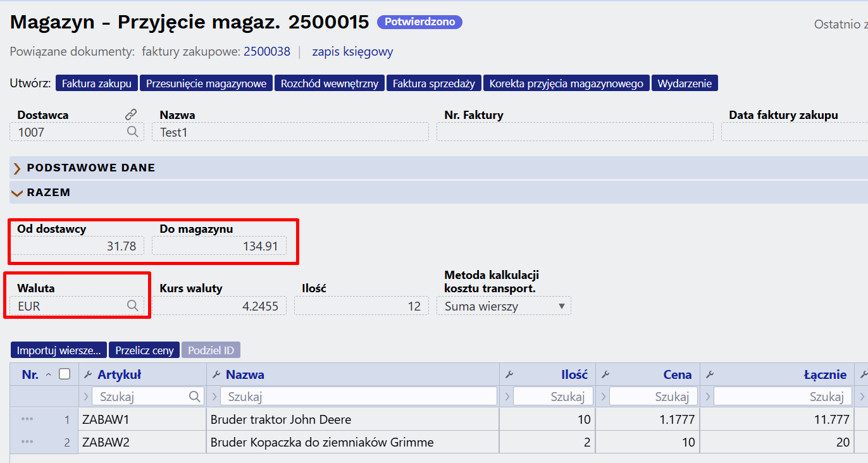Click wrench icon on Nazwa column header
Viewport: 868px width, 463px height.
pos(216,374)
